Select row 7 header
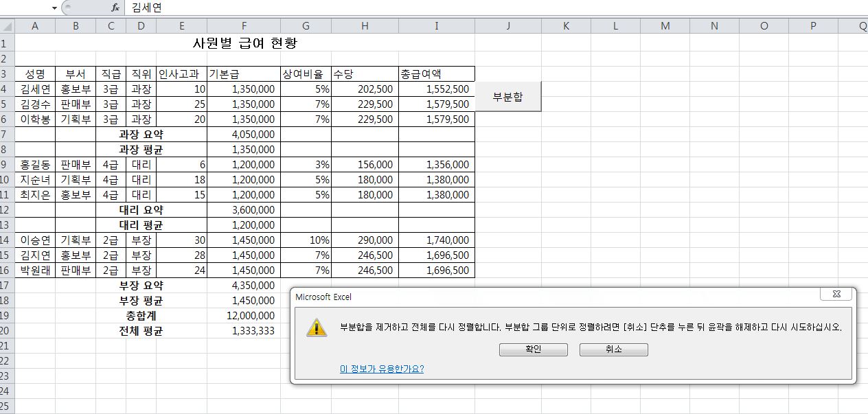Image resolution: width=868 pixels, height=414 pixels. click(x=7, y=135)
